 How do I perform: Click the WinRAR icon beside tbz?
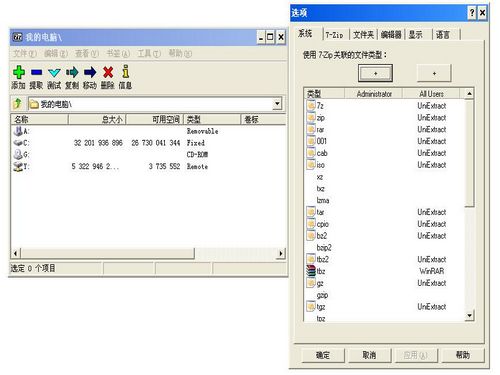[x=311, y=271]
